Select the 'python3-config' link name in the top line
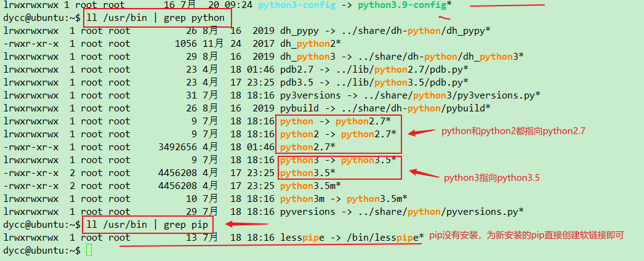 click(x=297, y=6)
